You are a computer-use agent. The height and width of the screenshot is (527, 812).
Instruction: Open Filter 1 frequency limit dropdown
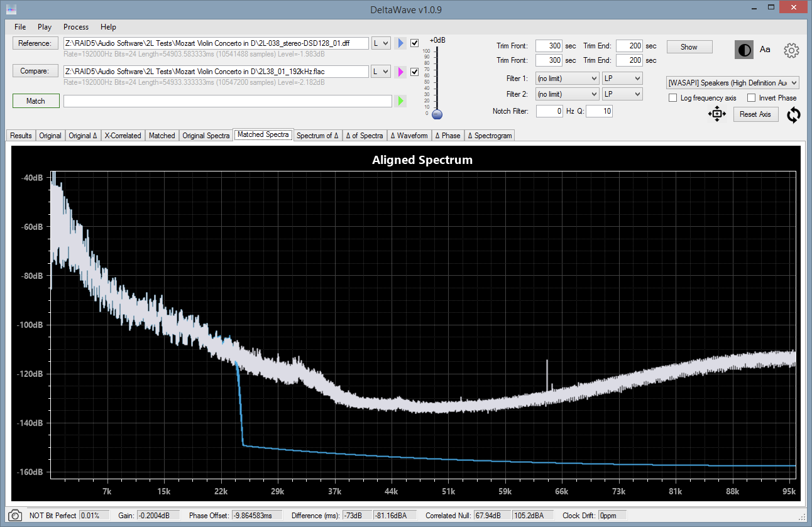click(567, 79)
